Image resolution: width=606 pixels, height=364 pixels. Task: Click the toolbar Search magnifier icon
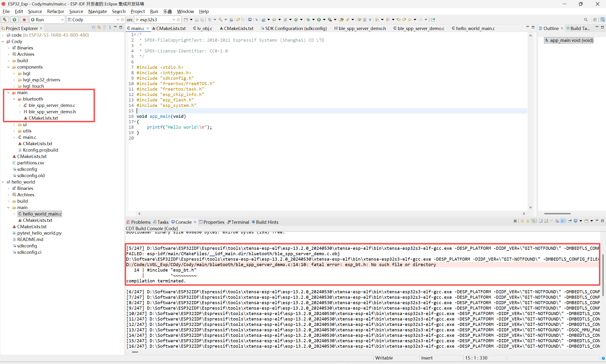[586, 20]
